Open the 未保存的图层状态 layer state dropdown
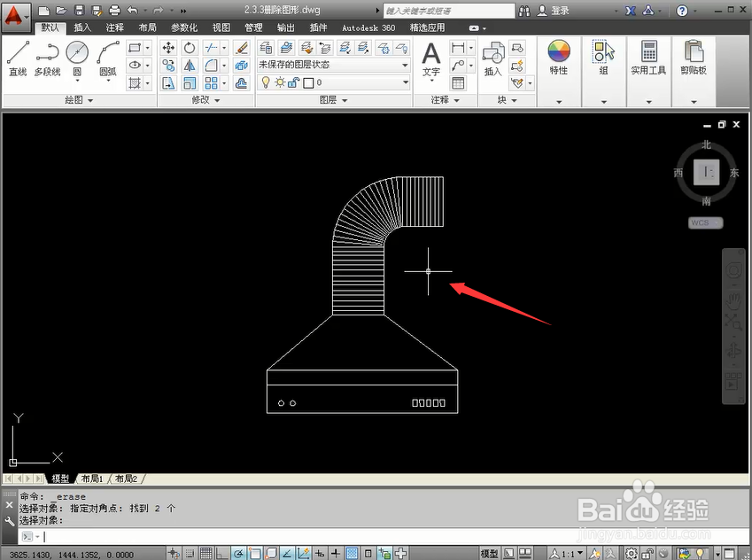The width and height of the screenshot is (752, 560). [334, 65]
